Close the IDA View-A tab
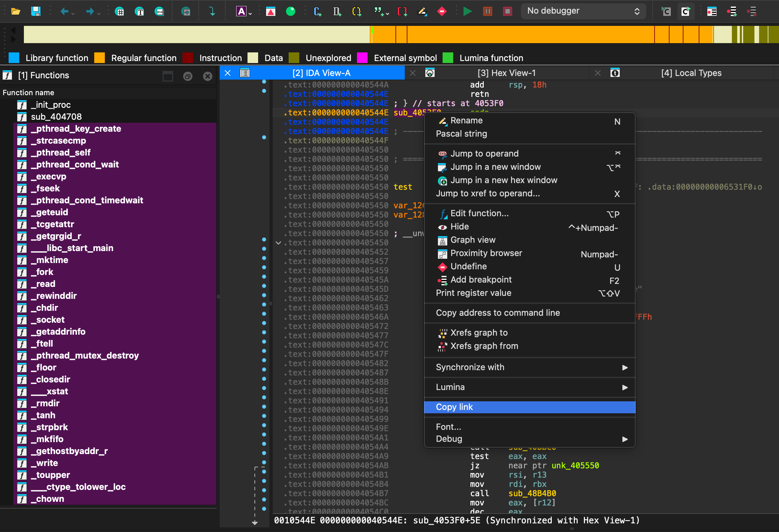 [228, 73]
